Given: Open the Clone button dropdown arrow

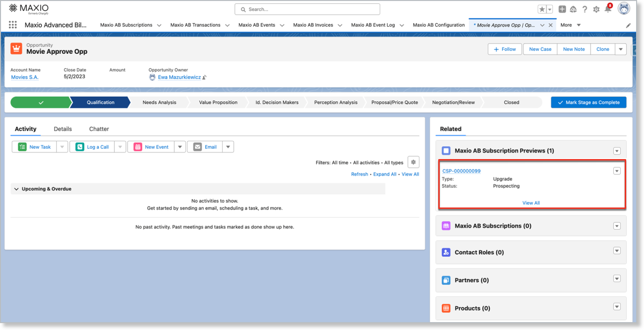Looking at the screenshot, I should click(621, 49).
